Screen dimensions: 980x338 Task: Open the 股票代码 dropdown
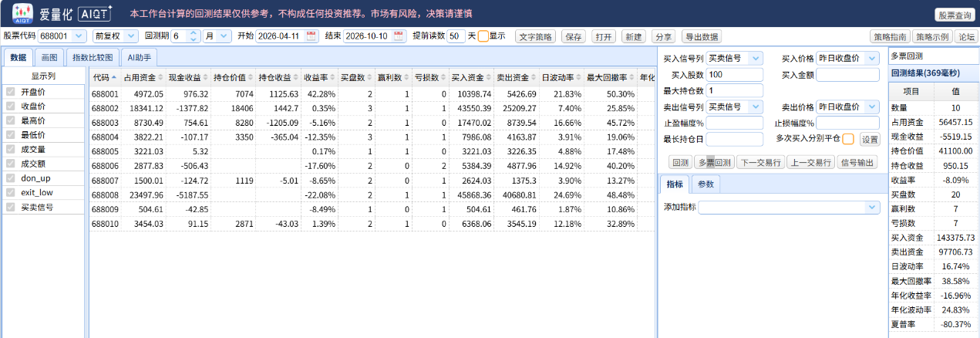[80, 36]
